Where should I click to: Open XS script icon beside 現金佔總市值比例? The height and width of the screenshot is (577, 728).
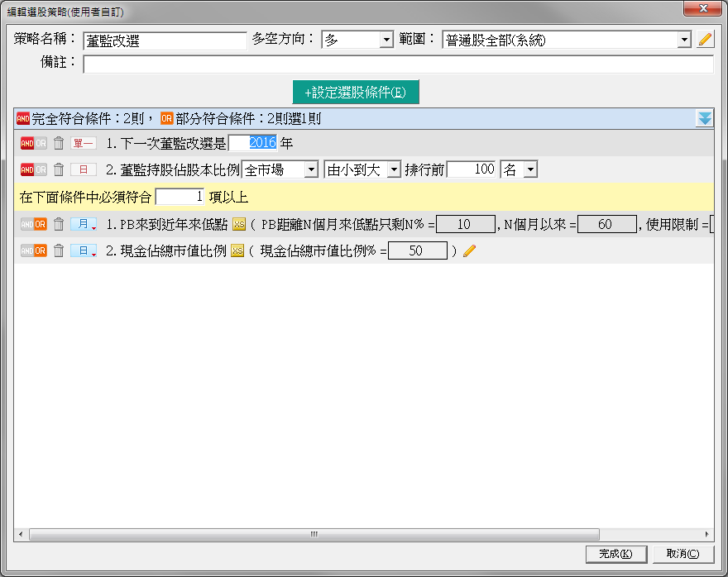coord(237,250)
